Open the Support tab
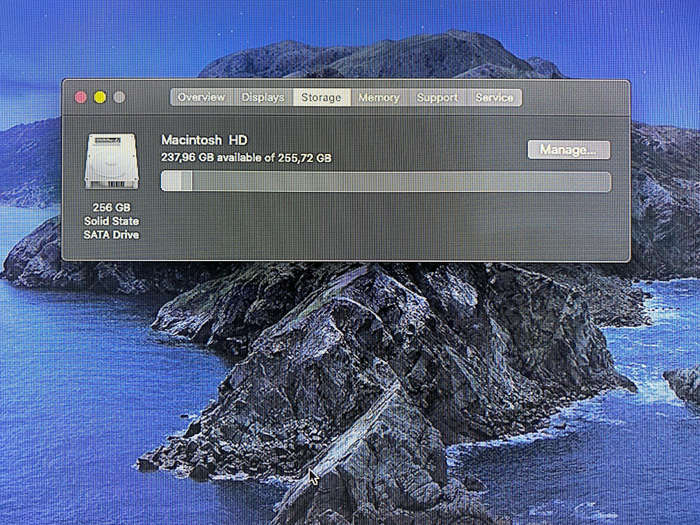 pyautogui.click(x=437, y=97)
